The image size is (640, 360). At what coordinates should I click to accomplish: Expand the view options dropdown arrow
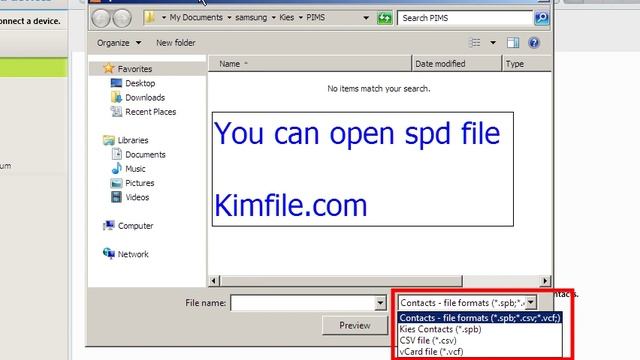(x=493, y=42)
